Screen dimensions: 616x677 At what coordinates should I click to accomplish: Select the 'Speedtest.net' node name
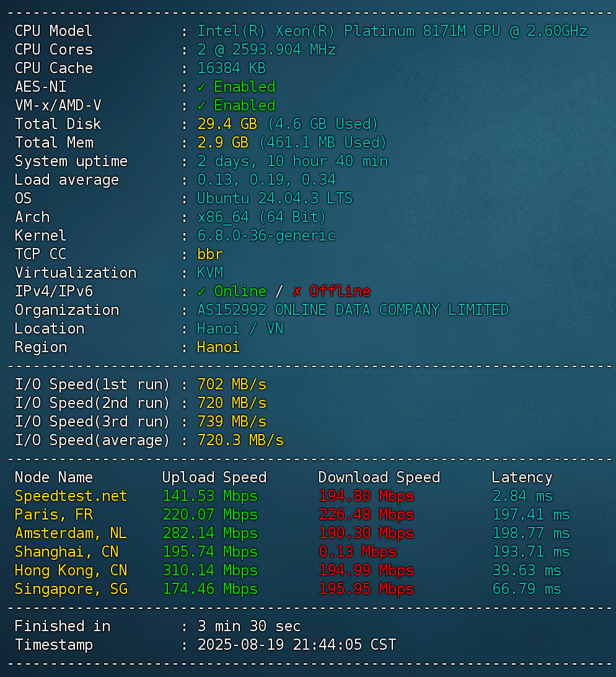71,496
